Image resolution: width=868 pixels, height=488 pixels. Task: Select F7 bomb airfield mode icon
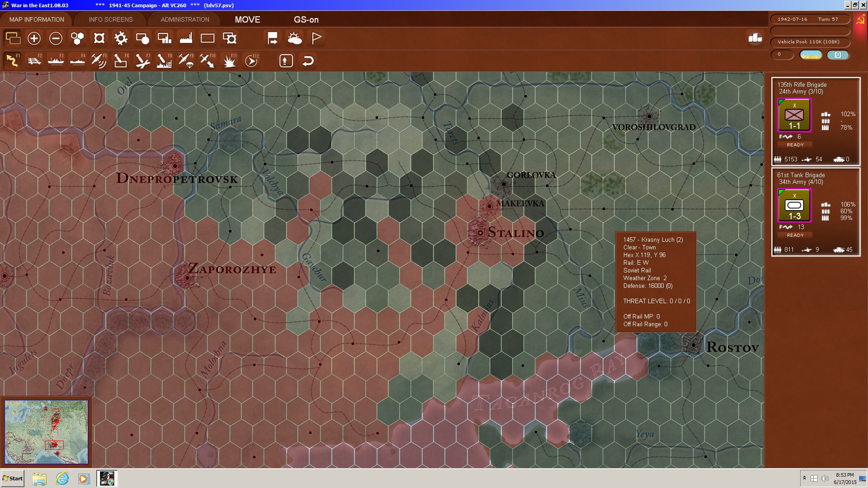(142, 61)
